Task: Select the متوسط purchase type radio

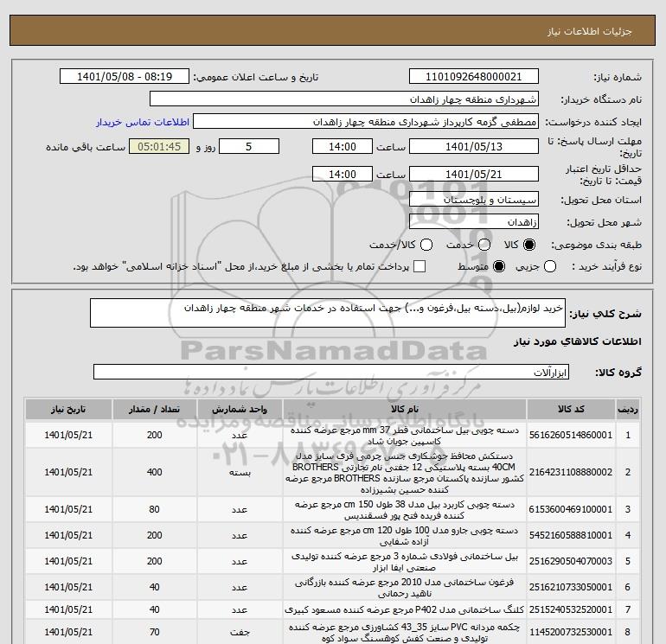Action: [499, 266]
